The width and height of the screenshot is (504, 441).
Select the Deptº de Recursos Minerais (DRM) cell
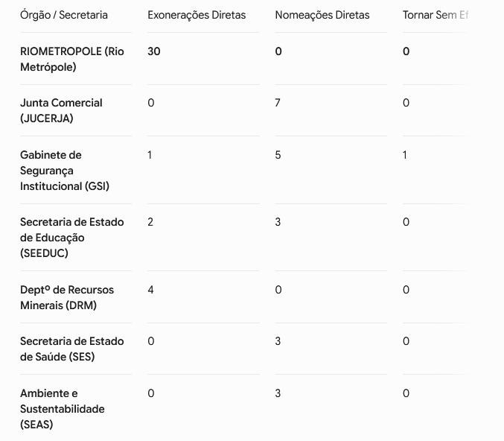pyautogui.click(x=67, y=297)
